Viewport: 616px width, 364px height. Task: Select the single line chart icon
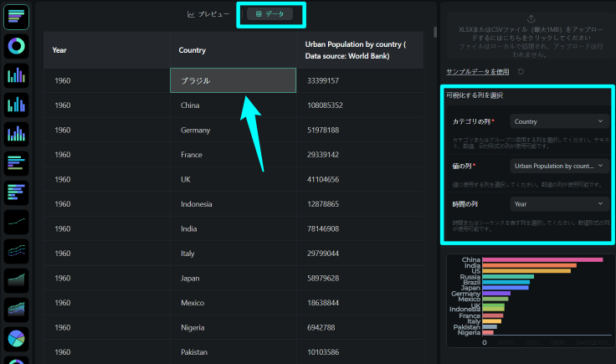pos(17,222)
